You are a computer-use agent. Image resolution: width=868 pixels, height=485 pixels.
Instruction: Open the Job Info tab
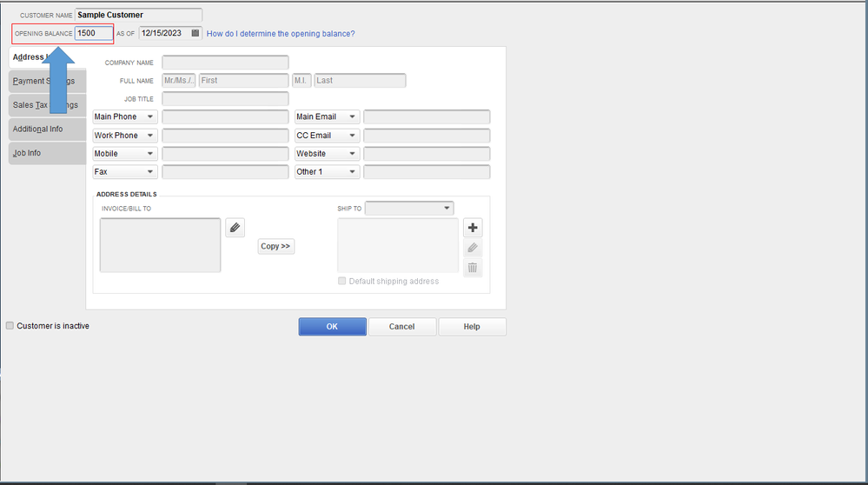(x=47, y=153)
